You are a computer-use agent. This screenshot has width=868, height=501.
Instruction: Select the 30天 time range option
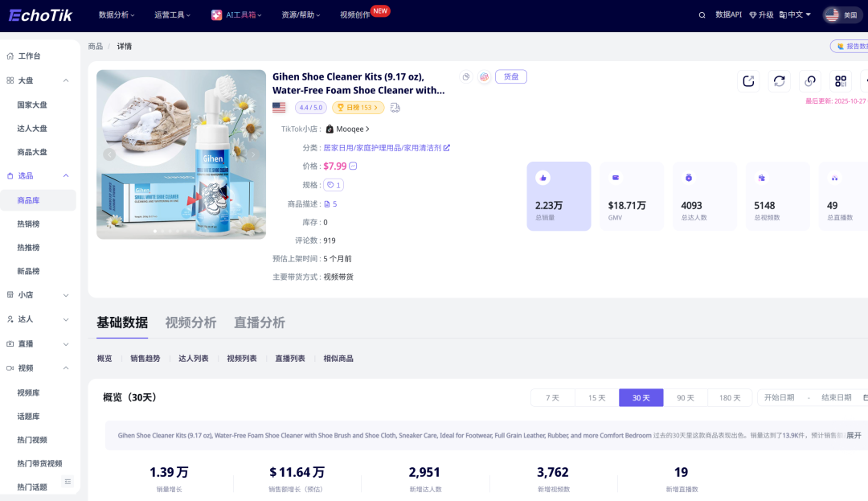point(641,397)
